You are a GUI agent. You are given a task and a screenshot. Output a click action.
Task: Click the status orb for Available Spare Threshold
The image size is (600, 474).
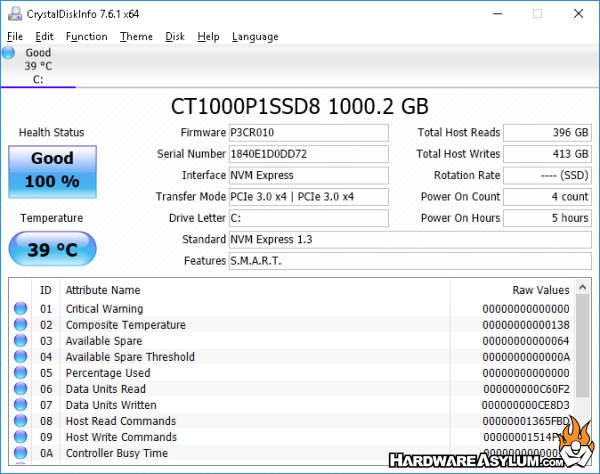[21, 357]
